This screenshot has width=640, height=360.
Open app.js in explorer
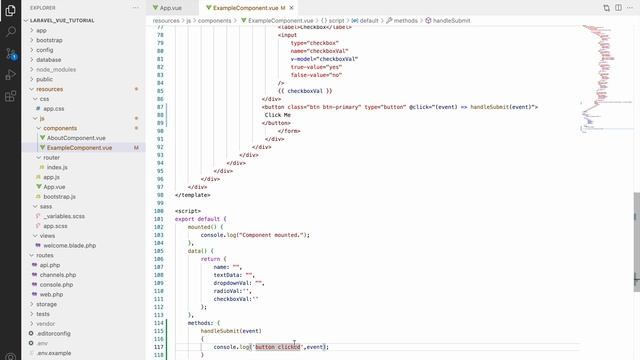[51, 177]
